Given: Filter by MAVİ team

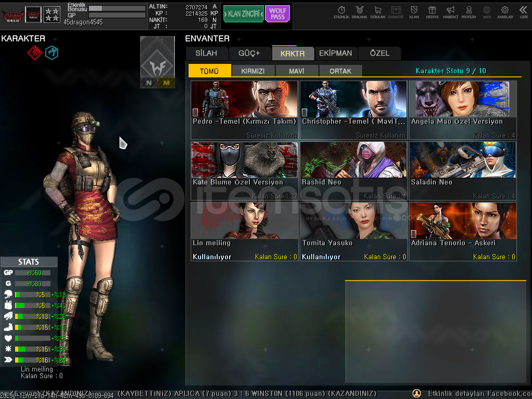Looking at the screenshot, I should (x=297, y=71).
